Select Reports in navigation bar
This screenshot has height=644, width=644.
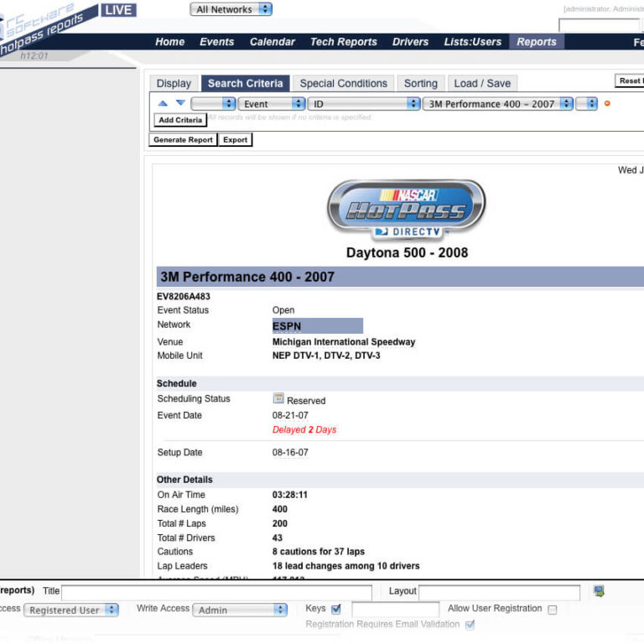tap(537, 42)
